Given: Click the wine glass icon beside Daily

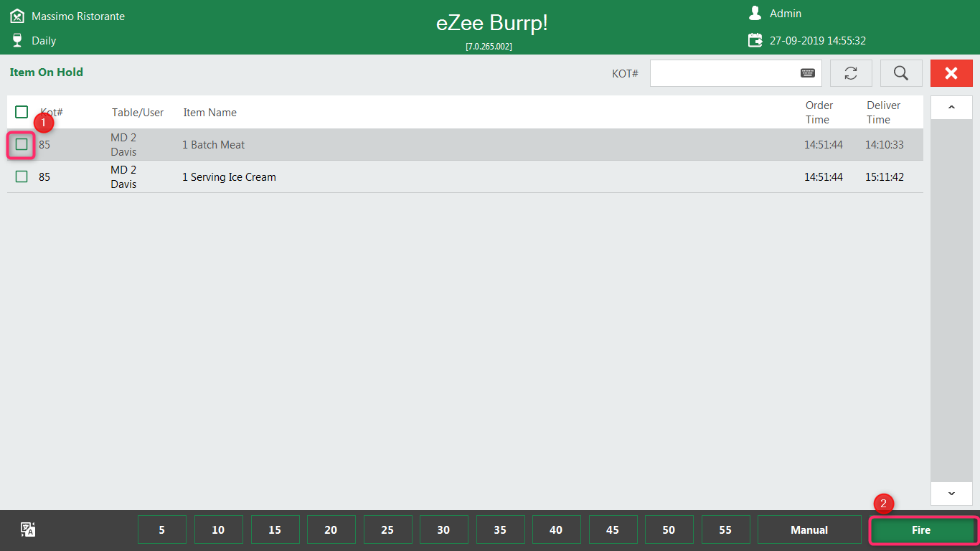Looking at the screenshot, I should 17,40.
